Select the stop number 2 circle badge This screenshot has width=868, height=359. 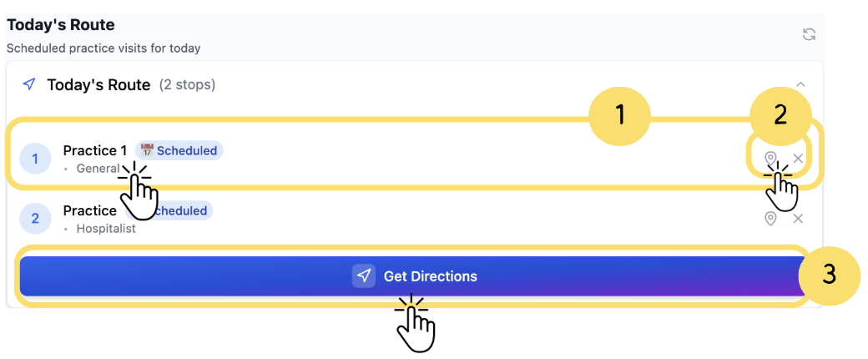(35, 219)
